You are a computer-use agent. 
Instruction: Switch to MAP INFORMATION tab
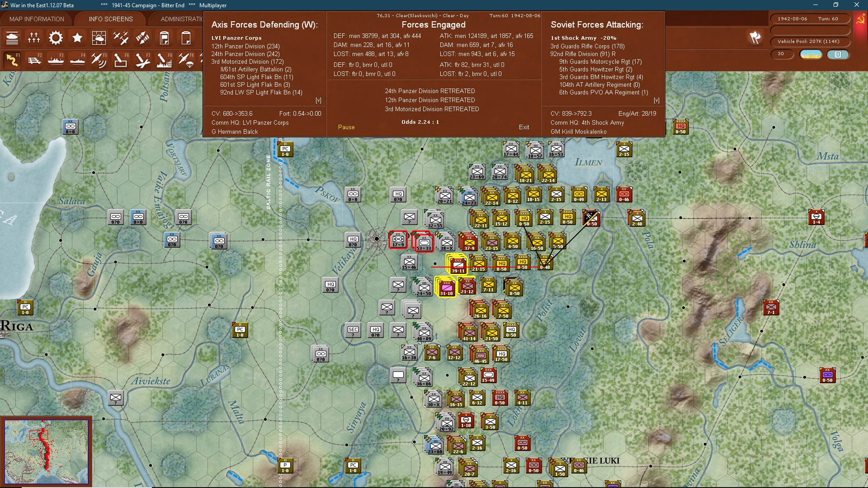[x=37, y=19]
